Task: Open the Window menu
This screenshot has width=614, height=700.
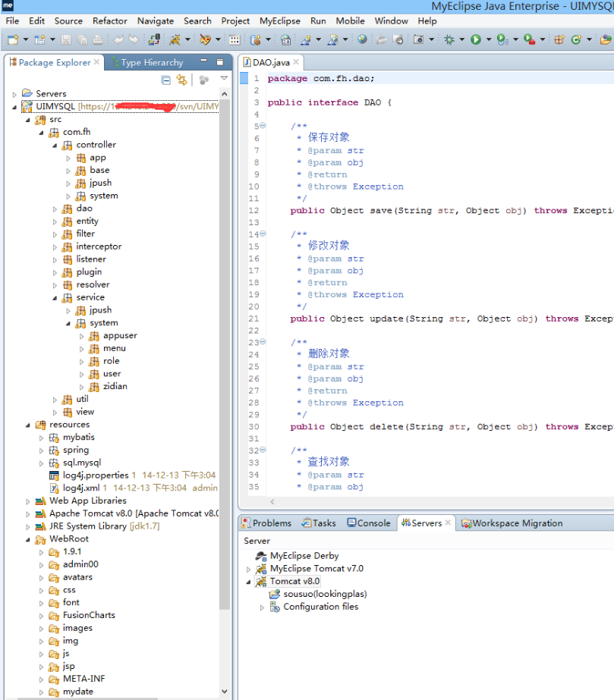Action: (391, 21)
